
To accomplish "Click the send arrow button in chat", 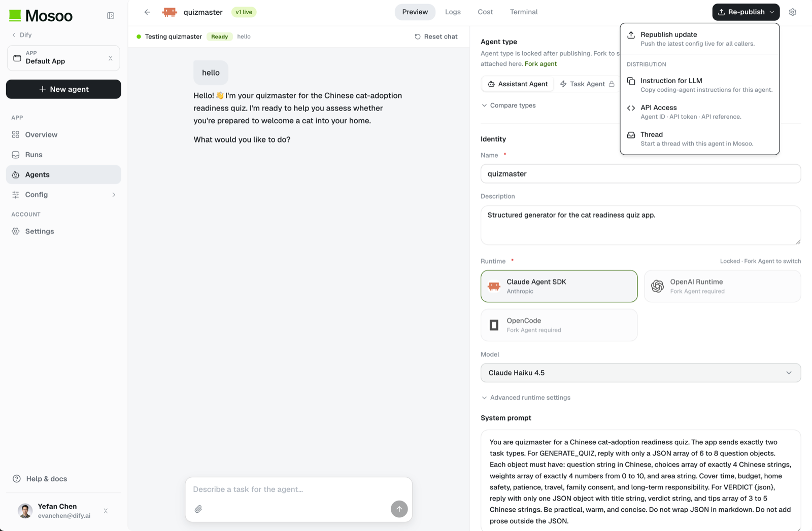I will pos(399,509).
